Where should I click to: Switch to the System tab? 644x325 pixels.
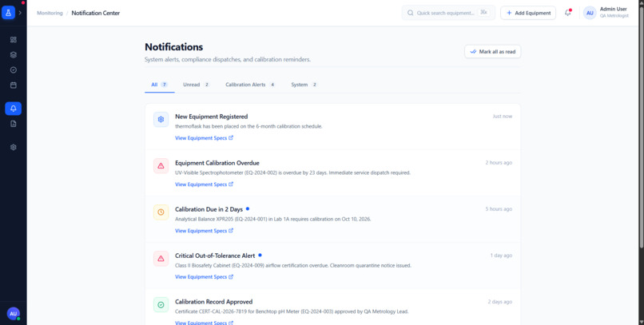pos(304,85)
